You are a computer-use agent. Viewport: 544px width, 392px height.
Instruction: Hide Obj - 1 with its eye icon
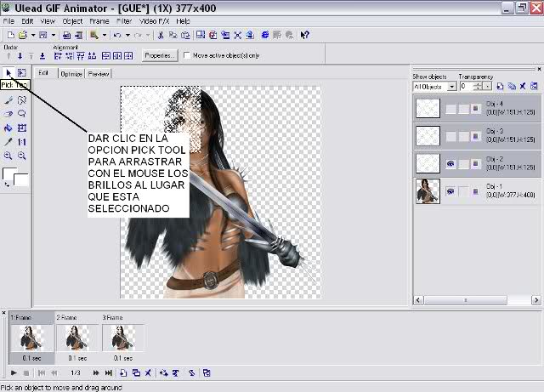click(x=450, y=191)
